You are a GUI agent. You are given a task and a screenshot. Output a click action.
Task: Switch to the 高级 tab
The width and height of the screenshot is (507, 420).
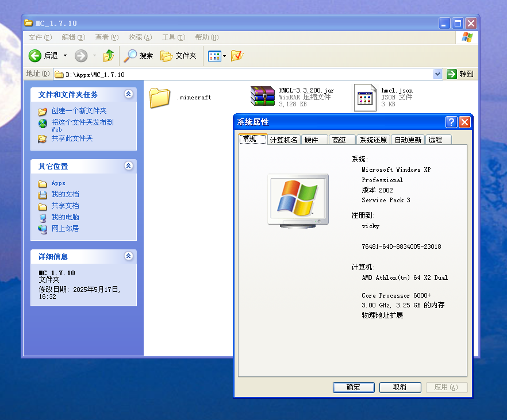342,140
